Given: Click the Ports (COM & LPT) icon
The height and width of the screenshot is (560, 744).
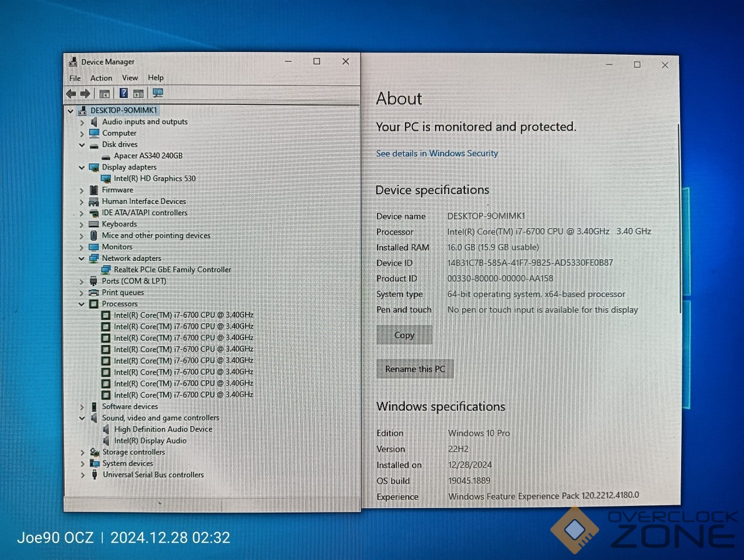Looking at the screenshot, I should click(94, 281).
